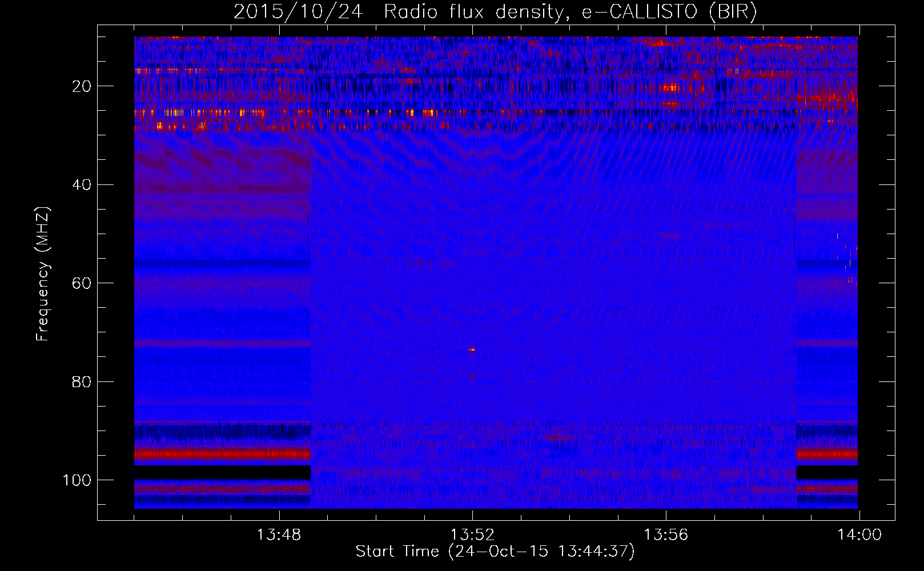Click the bright red band near 95 MHz on left
The image size is (924, 571).
click(222, 455)
